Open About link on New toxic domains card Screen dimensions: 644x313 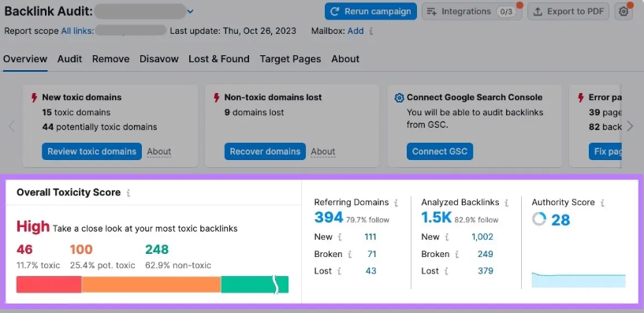[x=159, y=151]
